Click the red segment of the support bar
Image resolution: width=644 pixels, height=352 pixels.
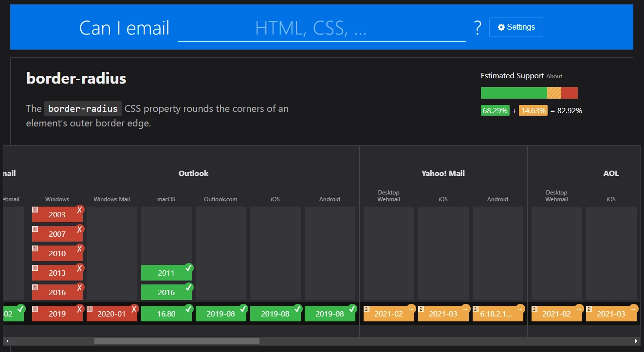click(570, 93)
